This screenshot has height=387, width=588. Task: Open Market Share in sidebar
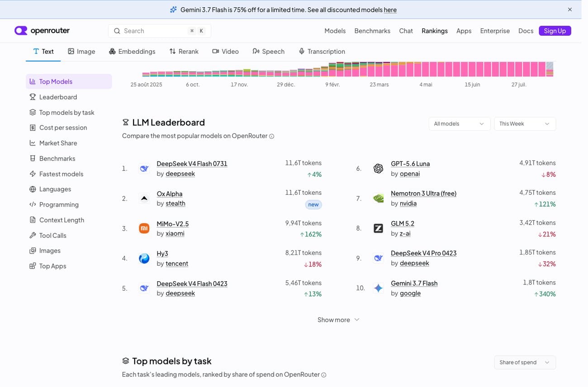pos(69,143)
